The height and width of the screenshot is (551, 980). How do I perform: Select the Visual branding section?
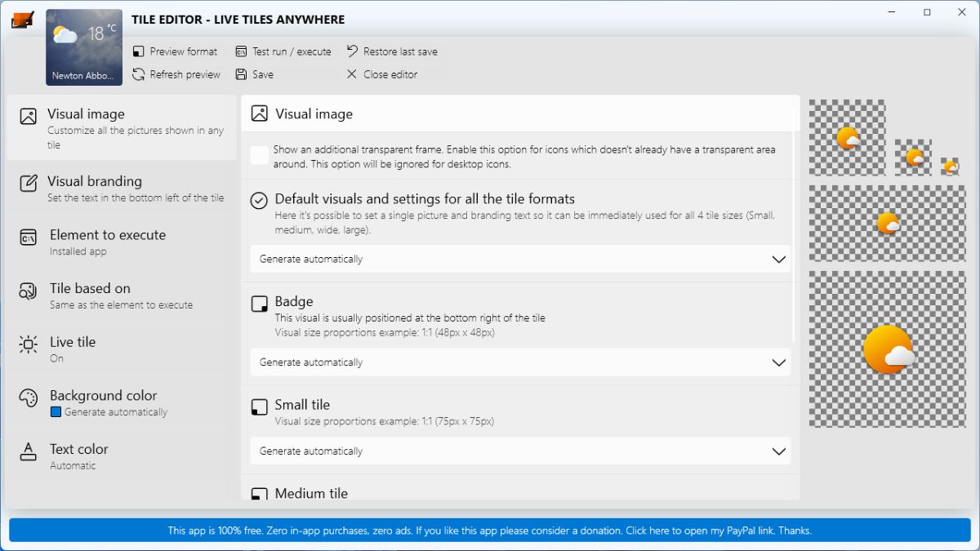pos(120,189)
